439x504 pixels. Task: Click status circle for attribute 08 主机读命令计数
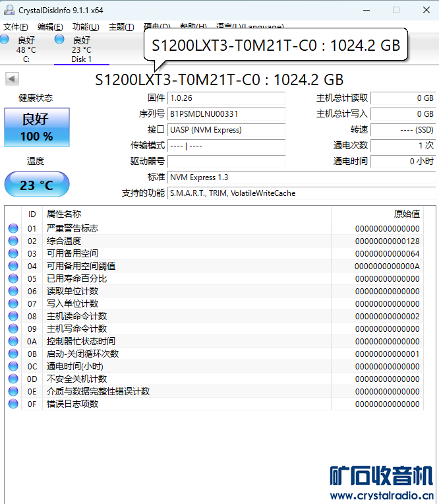pyautogui.click(x=13, y=316)
